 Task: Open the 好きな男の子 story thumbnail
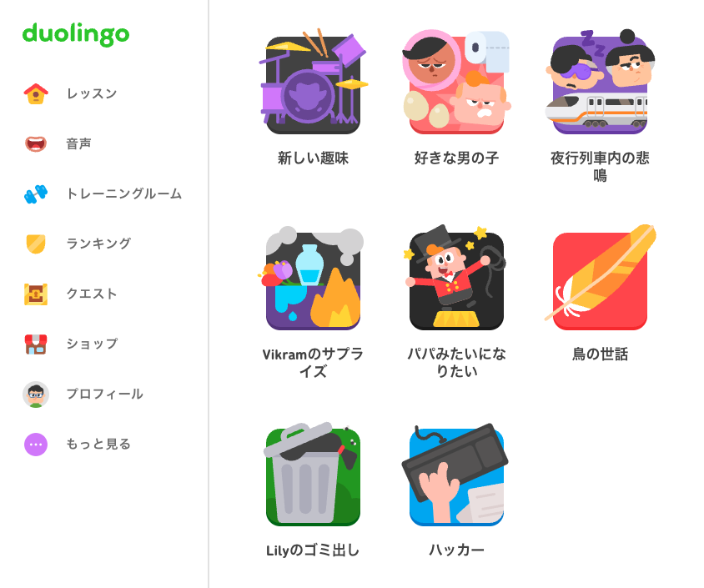456,82
